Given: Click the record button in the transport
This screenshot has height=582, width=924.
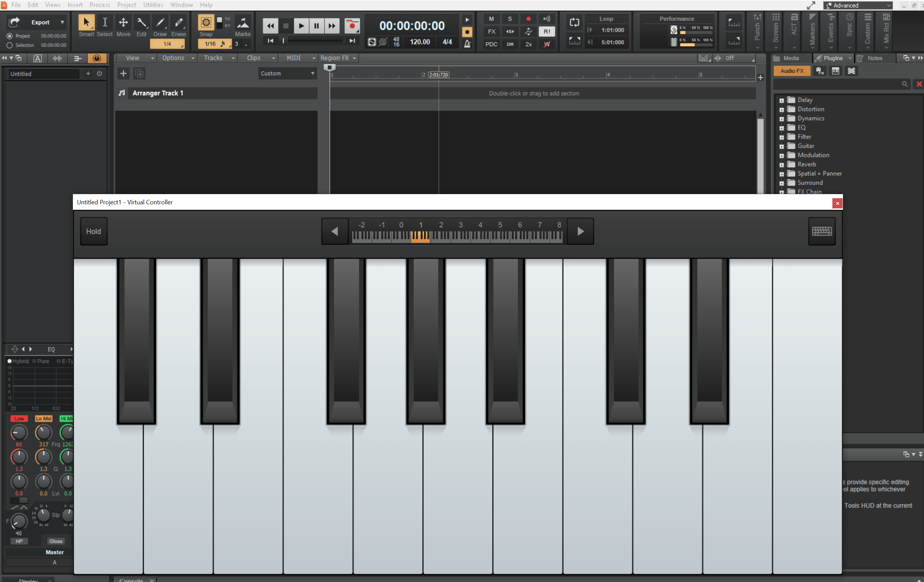Looking at the screenshot, I should [352, 26].
